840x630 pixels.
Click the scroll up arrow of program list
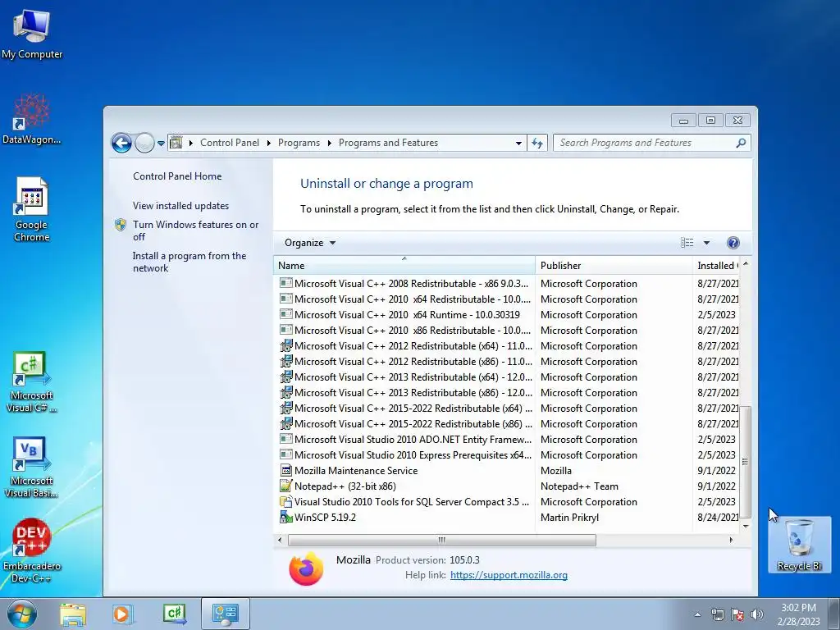[745, 264]
